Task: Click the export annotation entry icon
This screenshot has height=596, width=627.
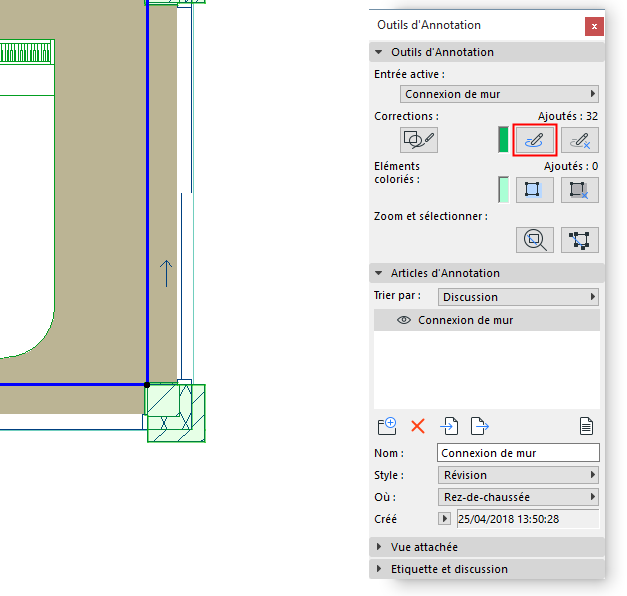Action: 480,426
